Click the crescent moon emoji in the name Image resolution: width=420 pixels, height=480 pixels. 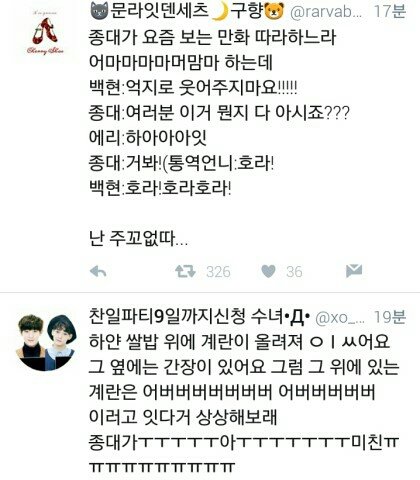[x=220, y=11]
